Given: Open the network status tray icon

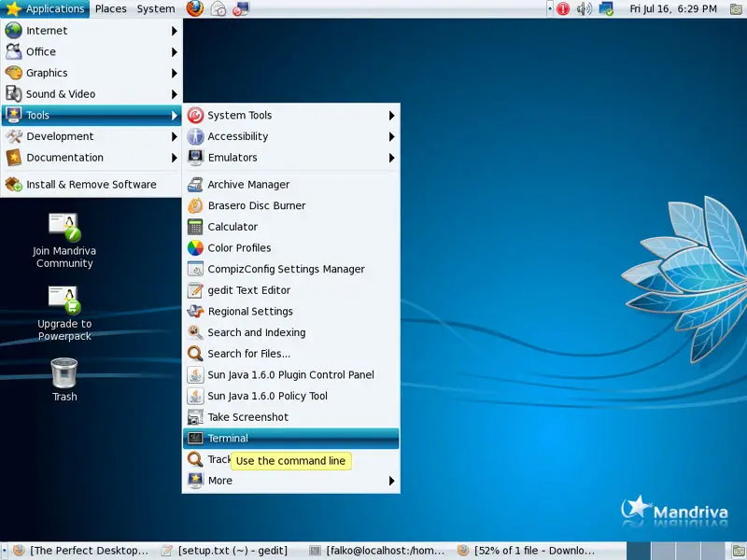Looking at the screenshot, I should [606, 8].
